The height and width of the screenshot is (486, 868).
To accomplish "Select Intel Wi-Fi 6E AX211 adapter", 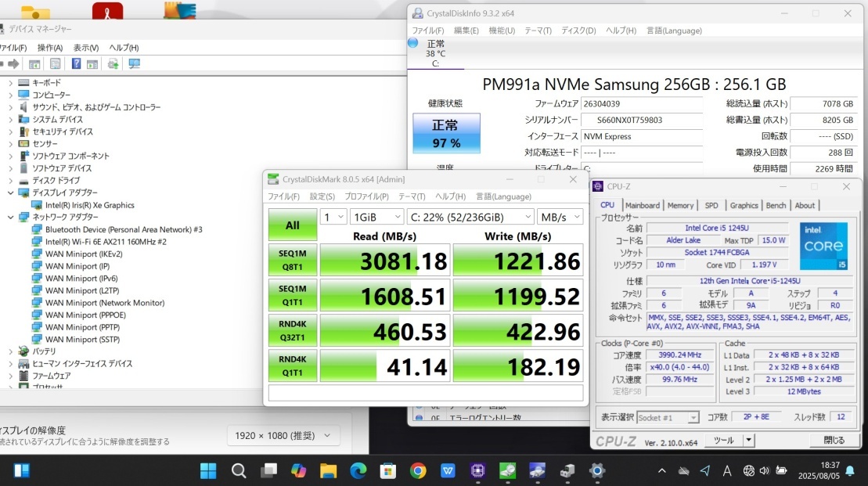I will [x=106, y=241].
